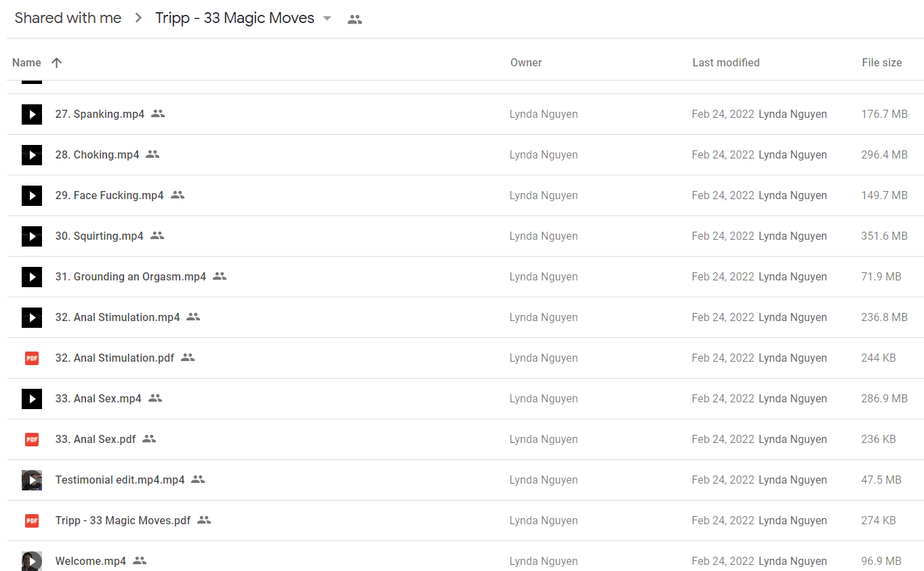Image resolution: width=924 pixels, height=571 pixels.
Task: Select the file named 33. Anal Sex.pdf
Action: point(96,439)
